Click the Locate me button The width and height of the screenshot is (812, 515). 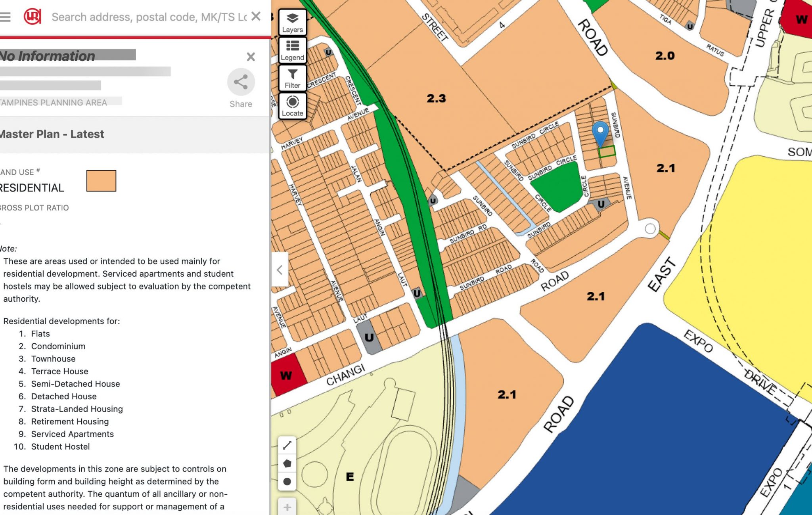[292, 106]
